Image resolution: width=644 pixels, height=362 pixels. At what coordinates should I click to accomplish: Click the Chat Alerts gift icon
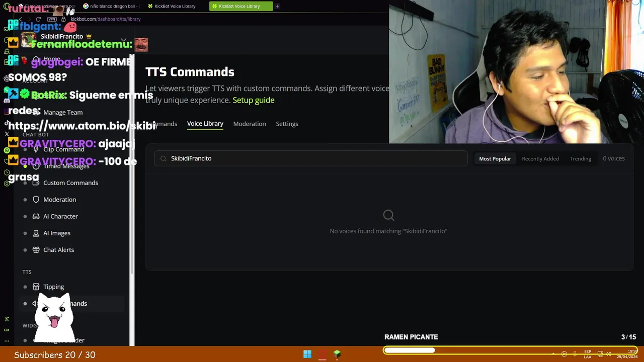(x=36, y=250)
